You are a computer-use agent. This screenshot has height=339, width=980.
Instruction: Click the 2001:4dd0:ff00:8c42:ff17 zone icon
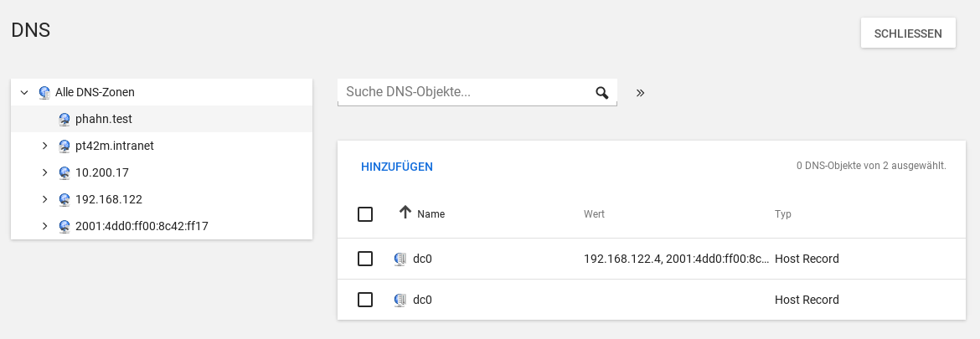[64, 226]
